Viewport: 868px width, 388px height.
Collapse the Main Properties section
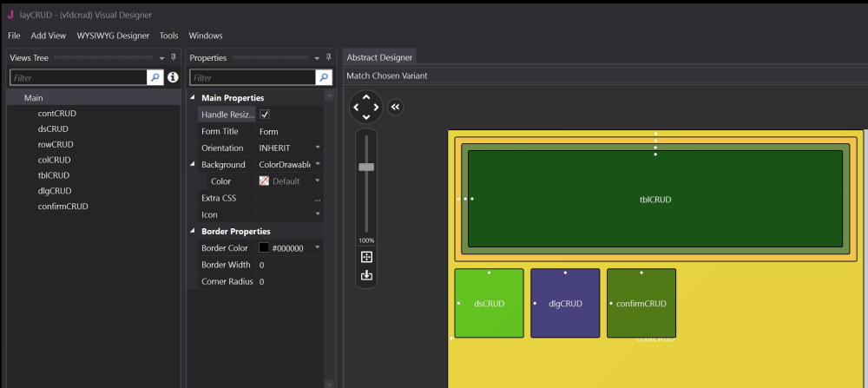[x=193, y=98]
